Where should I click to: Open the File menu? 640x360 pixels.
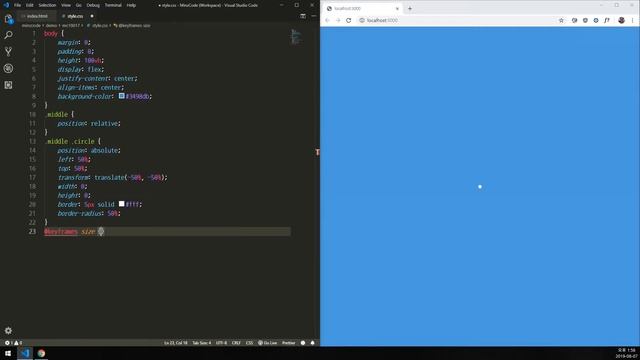coord(18,5)
